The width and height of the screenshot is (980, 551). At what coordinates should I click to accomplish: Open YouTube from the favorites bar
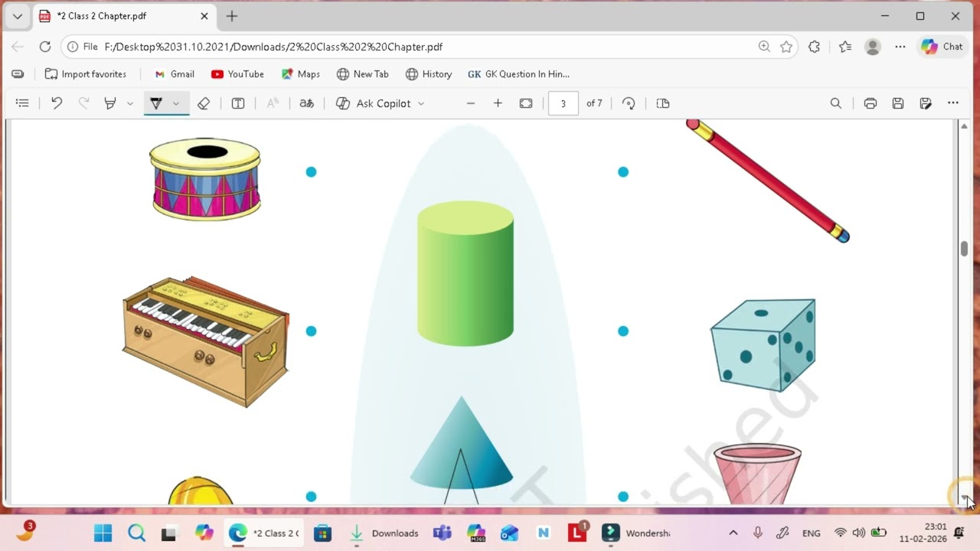coord(237,74)
